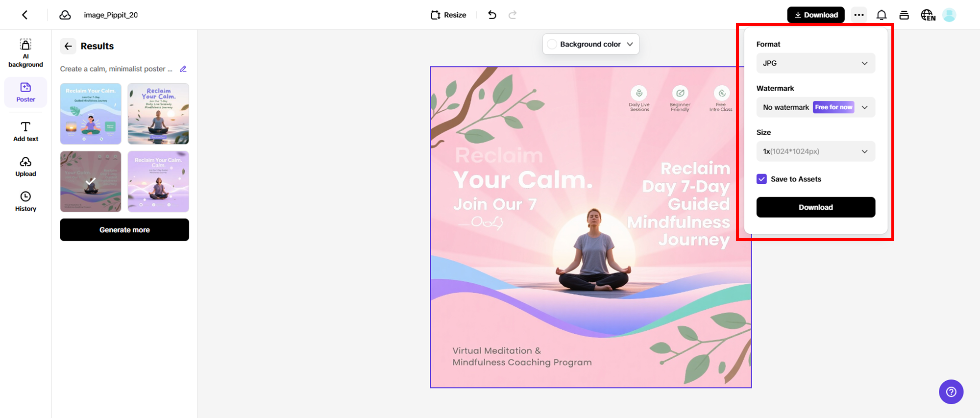980x418 pixels.
Task: Open the Resize tool
Action: click(448, 15)
